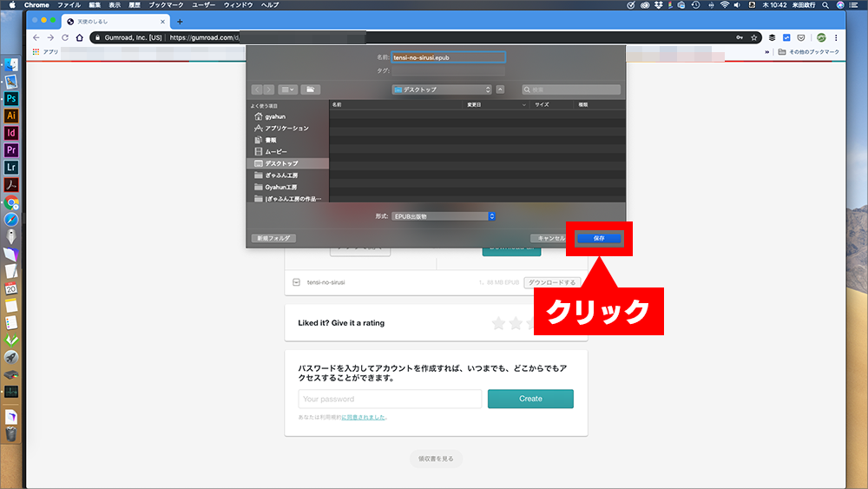Open Spotlight search in the menu bar
The image size is (868, 489).
pos(825,5)
